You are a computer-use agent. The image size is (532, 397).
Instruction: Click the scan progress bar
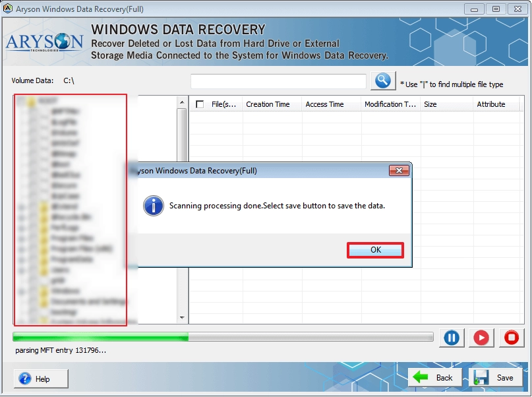pos(223,336)
